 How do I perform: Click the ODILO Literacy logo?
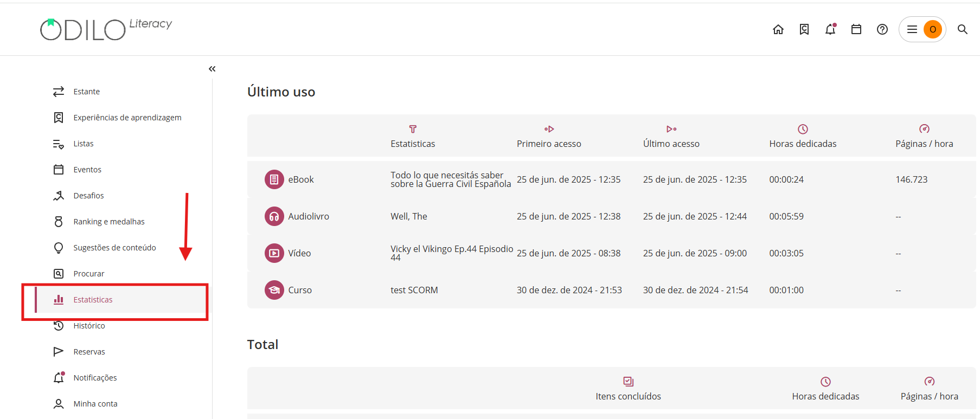[106, 29]
